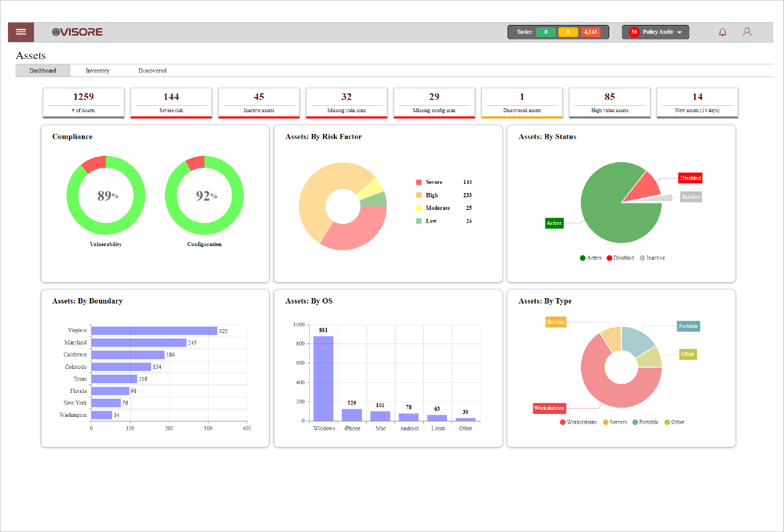
Task: Open the 32 Missing vuln scan card
Action: pos(347,103)
